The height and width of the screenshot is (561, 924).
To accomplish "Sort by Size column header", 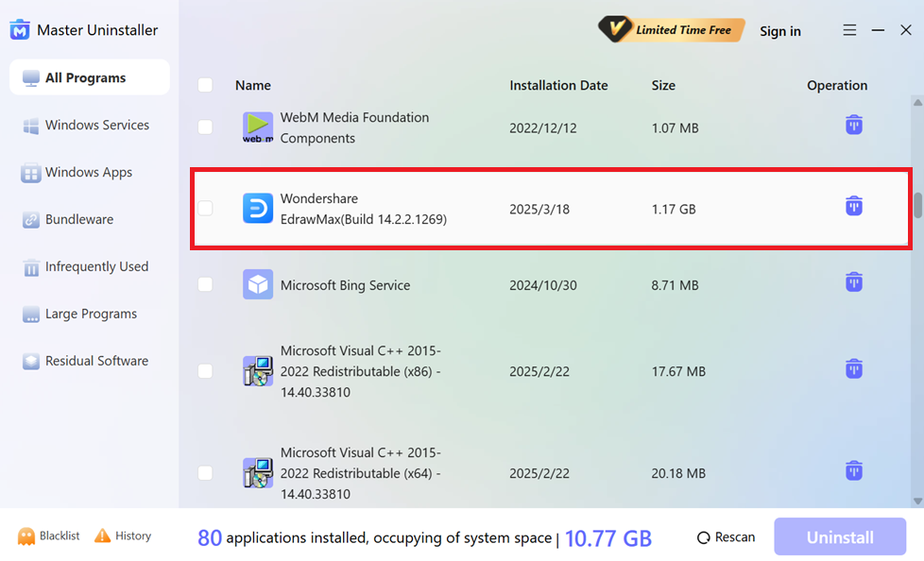I will 663,85.
